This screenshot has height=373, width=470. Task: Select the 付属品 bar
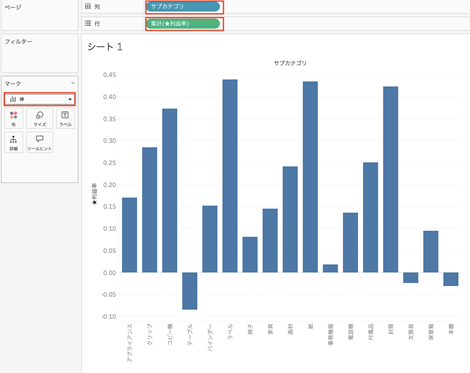tap(371, 217)
